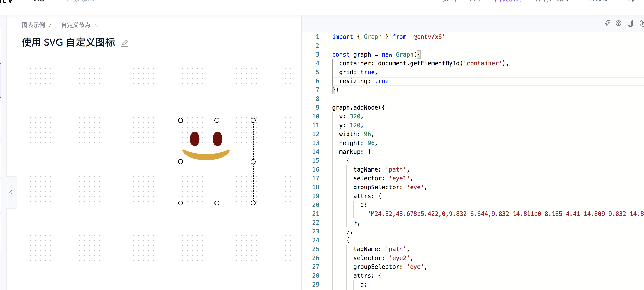Image resolution: width=644 pixels, height=290 pixels.
Task: Open this example in CodeSandbox via cube icon
Action: click(x=618, y=23)
